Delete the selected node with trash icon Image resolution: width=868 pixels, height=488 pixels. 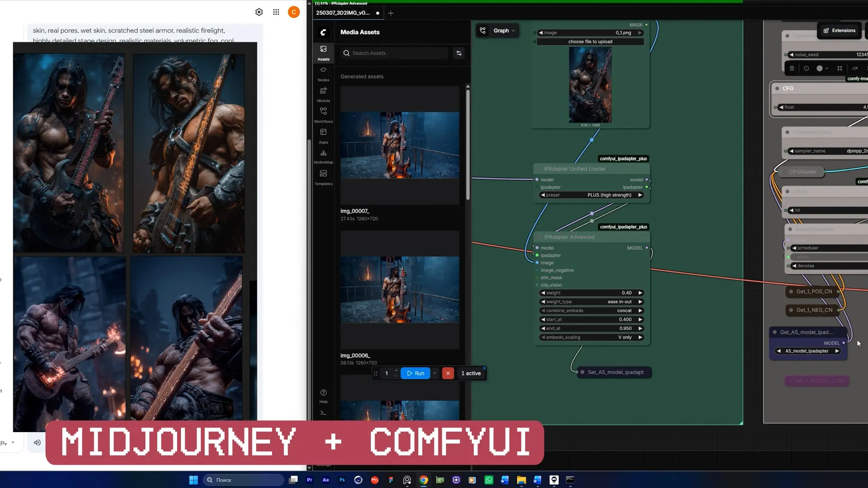[792, 68]
